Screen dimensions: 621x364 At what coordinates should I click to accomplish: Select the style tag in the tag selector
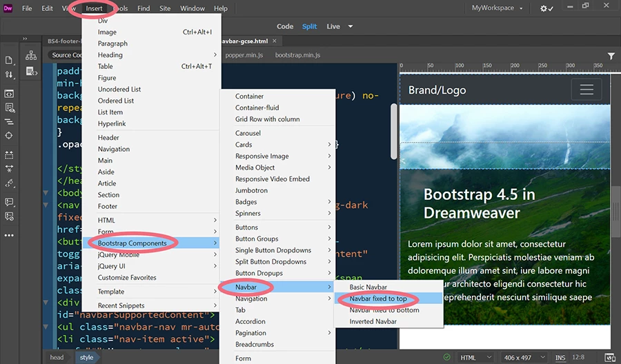(86, 357)
